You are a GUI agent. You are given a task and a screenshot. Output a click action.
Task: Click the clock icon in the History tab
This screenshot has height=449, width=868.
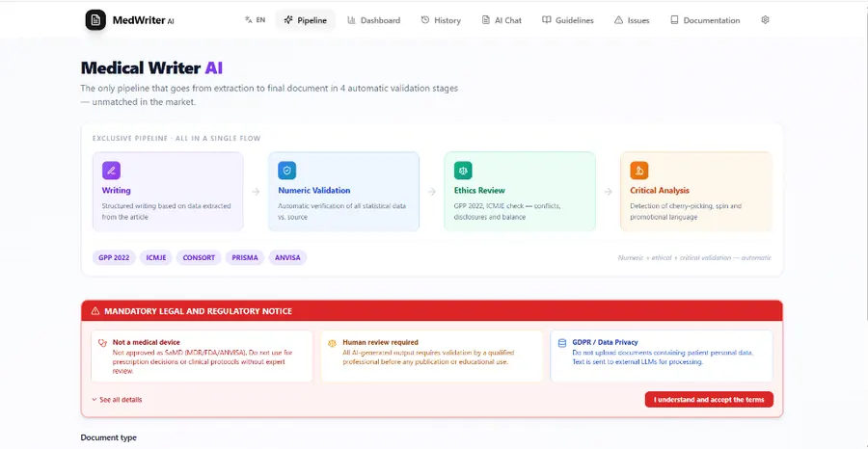tap(425, 20)
